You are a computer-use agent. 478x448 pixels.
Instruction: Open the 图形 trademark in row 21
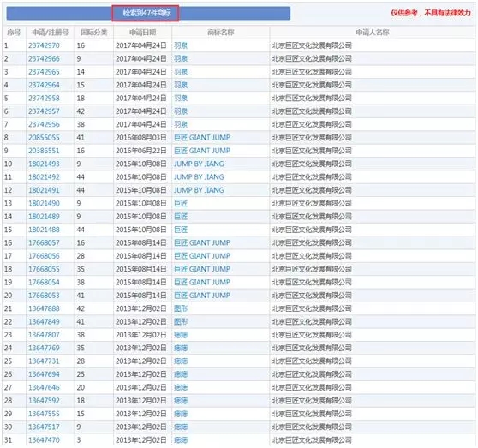tap(181, 308)
